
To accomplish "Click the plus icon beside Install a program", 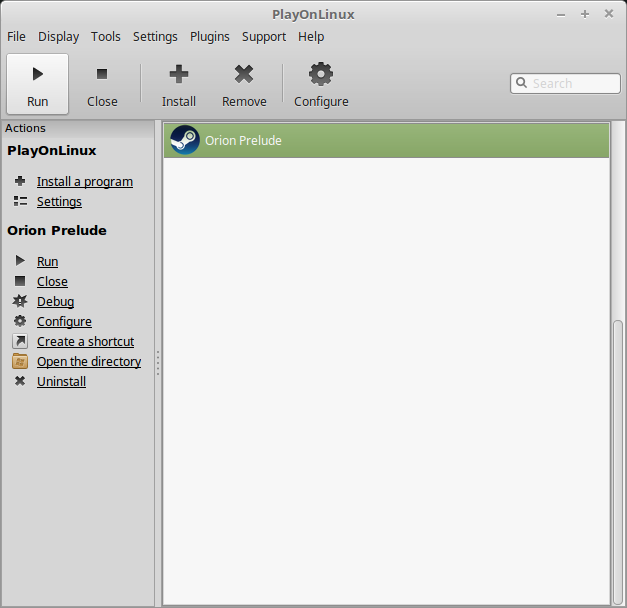I will 20,181.
